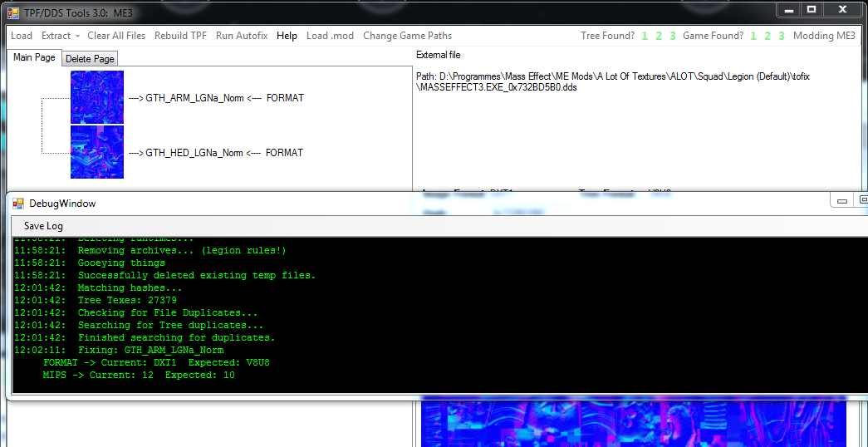868x447 pixels.
Task: Click Tree Found indicator 1
Action: pyautogui.click(x=645, y=36)
